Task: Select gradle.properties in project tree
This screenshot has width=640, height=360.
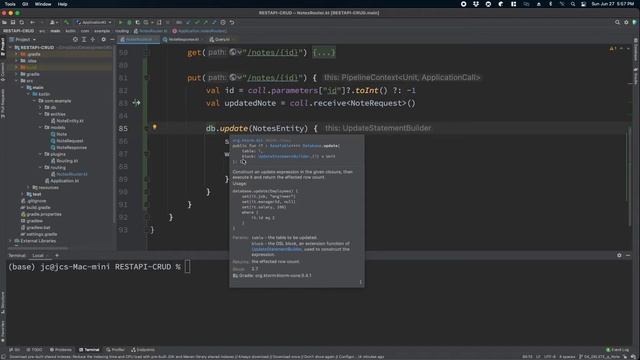Action: [x=41, y=214]
